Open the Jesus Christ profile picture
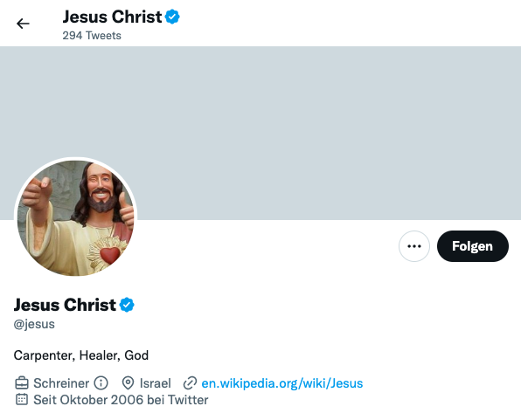Image resolution: width=521 pixels, height=420 pixels. tap(76, 218)
